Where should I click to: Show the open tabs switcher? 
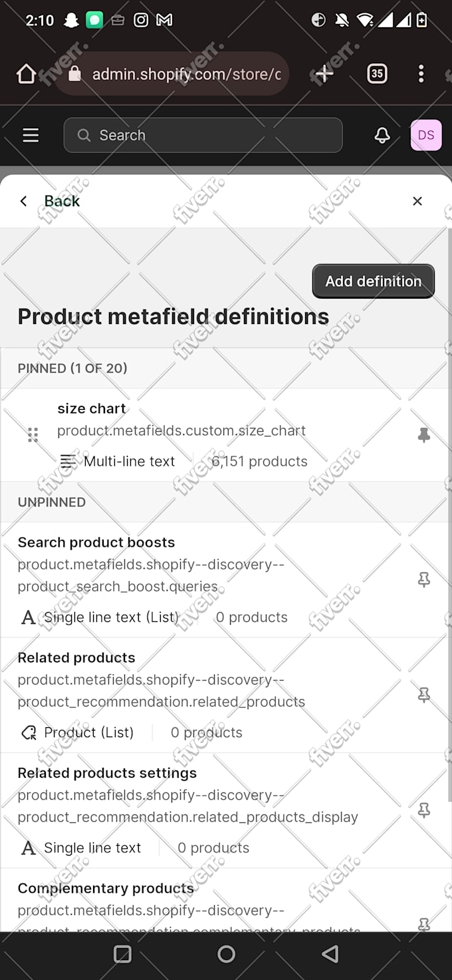pyautogui.click(x=377, y=74)
